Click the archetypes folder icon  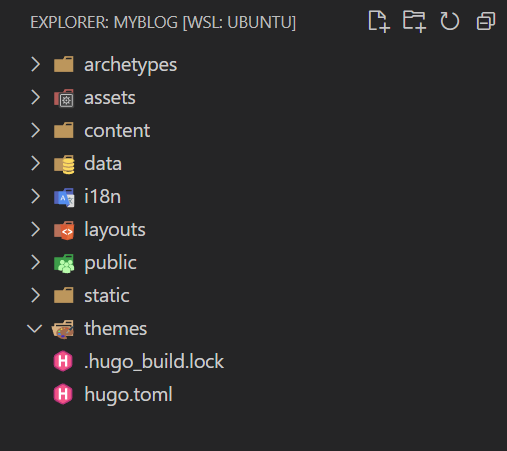(64, 64)
